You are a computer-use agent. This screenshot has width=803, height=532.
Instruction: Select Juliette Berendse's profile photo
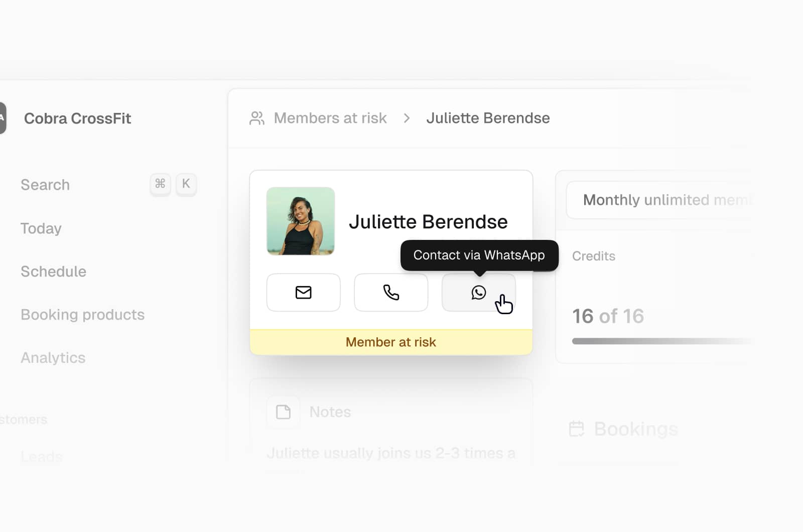[x=301, y=221]
